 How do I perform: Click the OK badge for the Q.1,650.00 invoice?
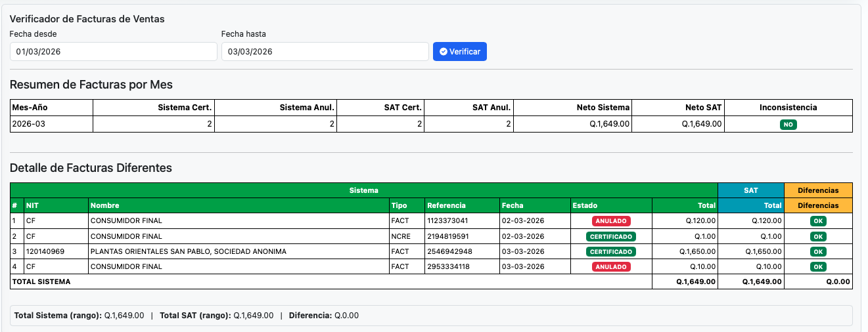click(x=817, y=251)
